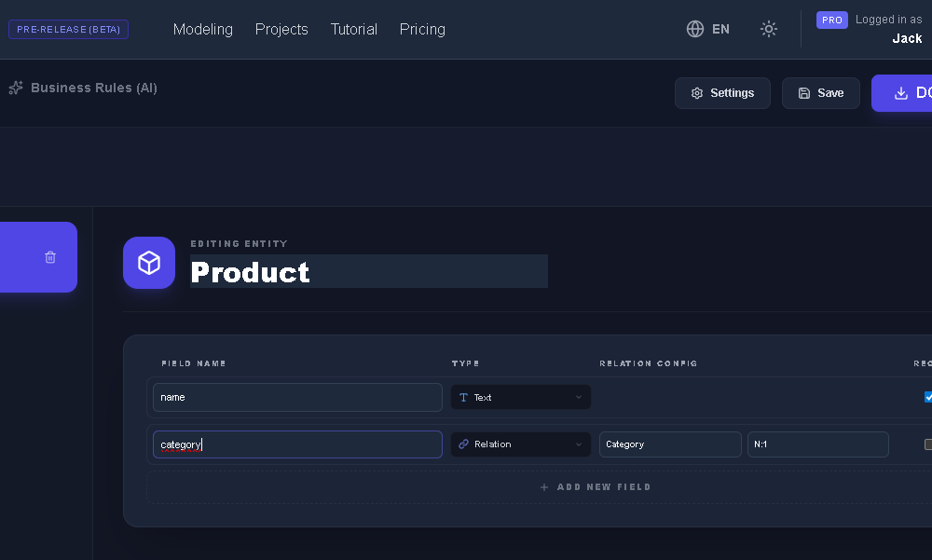Click the Product entity name field

pos(368,271)
